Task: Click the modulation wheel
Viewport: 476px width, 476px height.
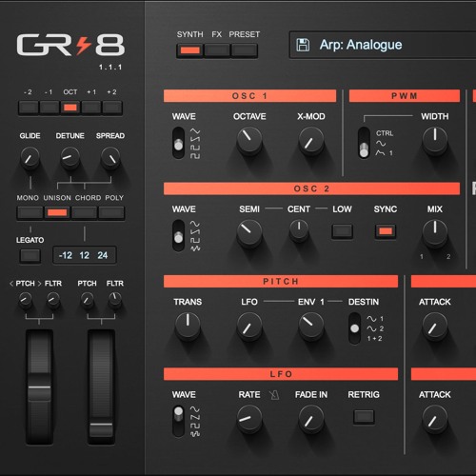Action: click(x=101, y=387)
